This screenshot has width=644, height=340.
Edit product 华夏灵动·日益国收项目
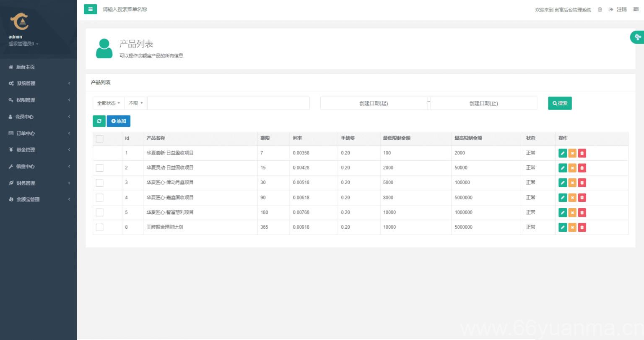(563, 168)
